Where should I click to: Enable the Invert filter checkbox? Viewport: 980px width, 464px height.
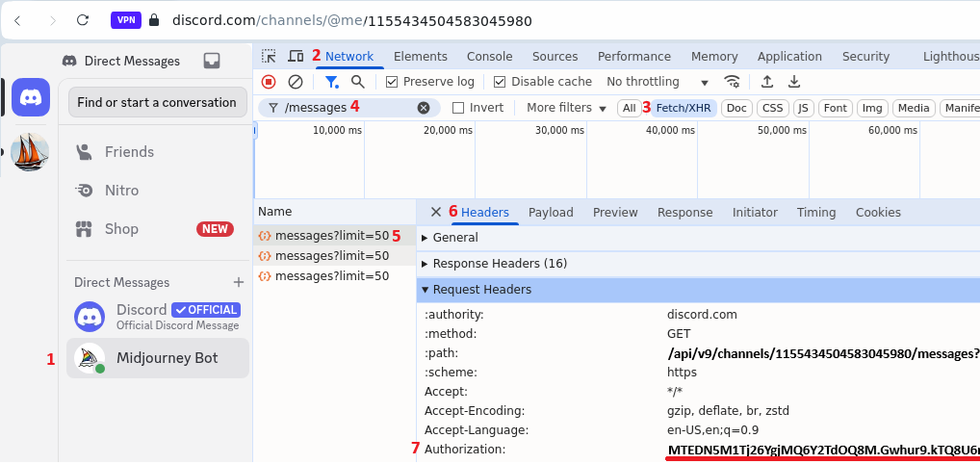coord(458,108)
